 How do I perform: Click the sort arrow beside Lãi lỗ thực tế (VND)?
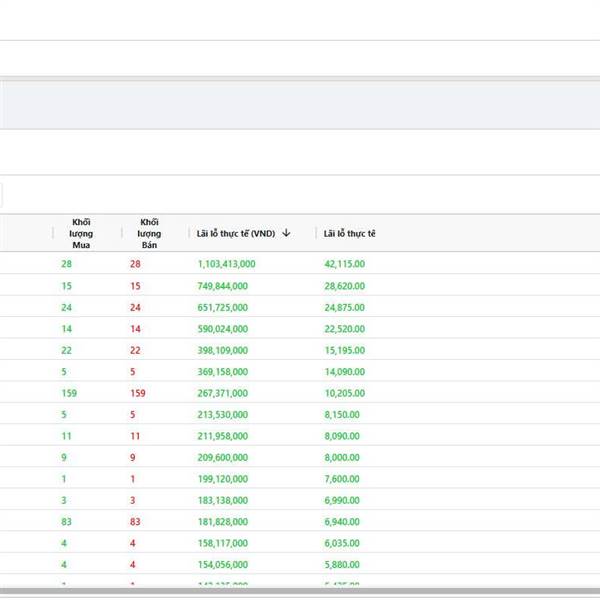(286, 233)
